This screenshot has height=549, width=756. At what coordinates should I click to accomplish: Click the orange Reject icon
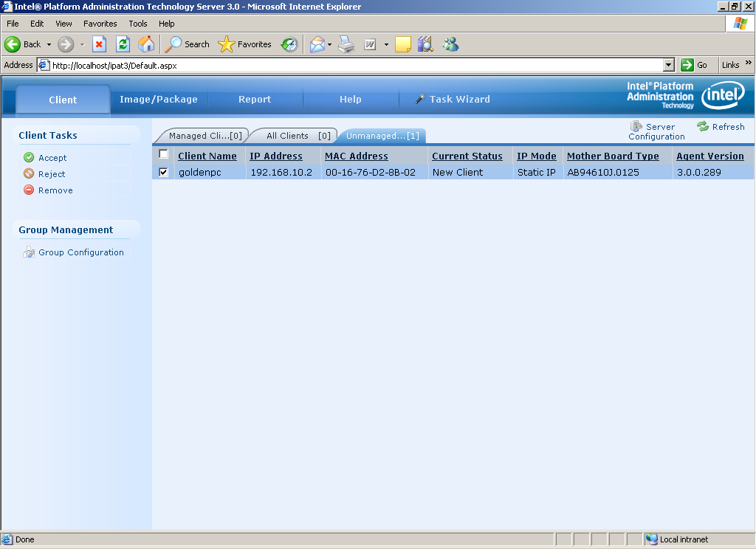pos(29,173)
